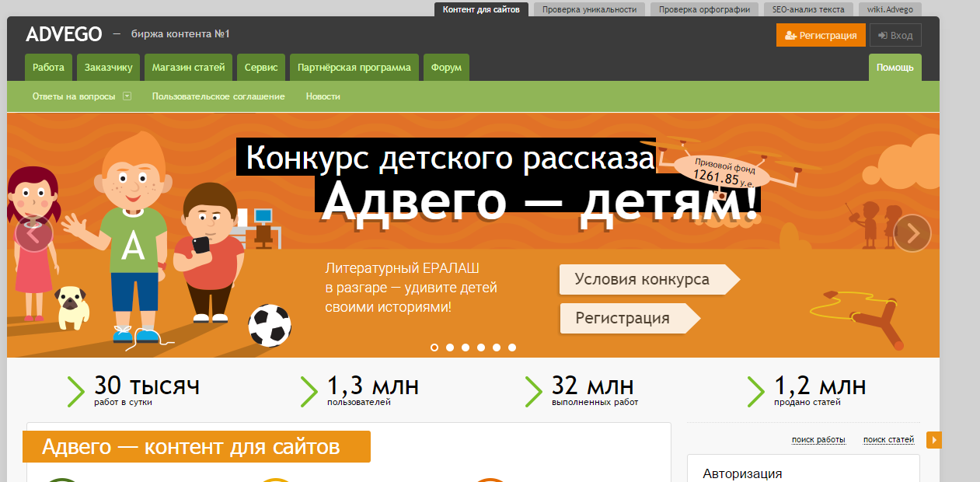980x482 pixels.
Task: Click the Регистрация banner button below Условия конкурса
Action: 630,318
